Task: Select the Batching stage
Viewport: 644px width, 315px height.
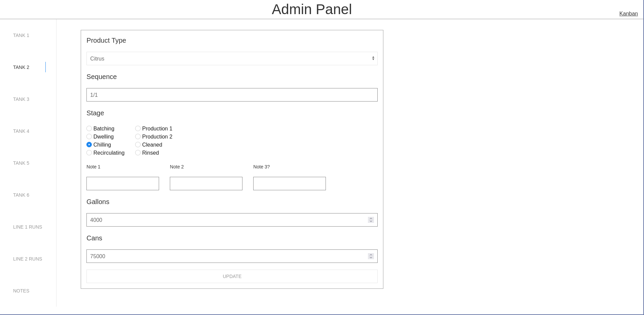Action: tap(89, 128)
